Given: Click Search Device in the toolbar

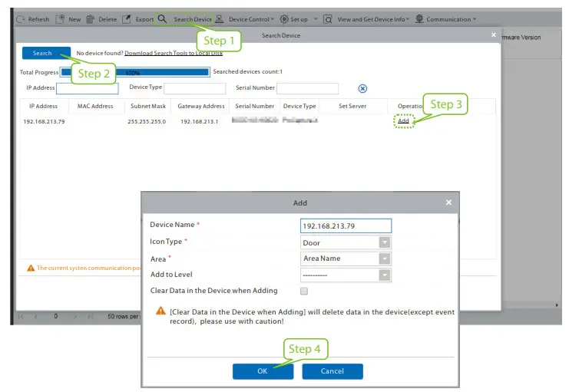Looking at the screenshot, I should click(x=193, y=19).
